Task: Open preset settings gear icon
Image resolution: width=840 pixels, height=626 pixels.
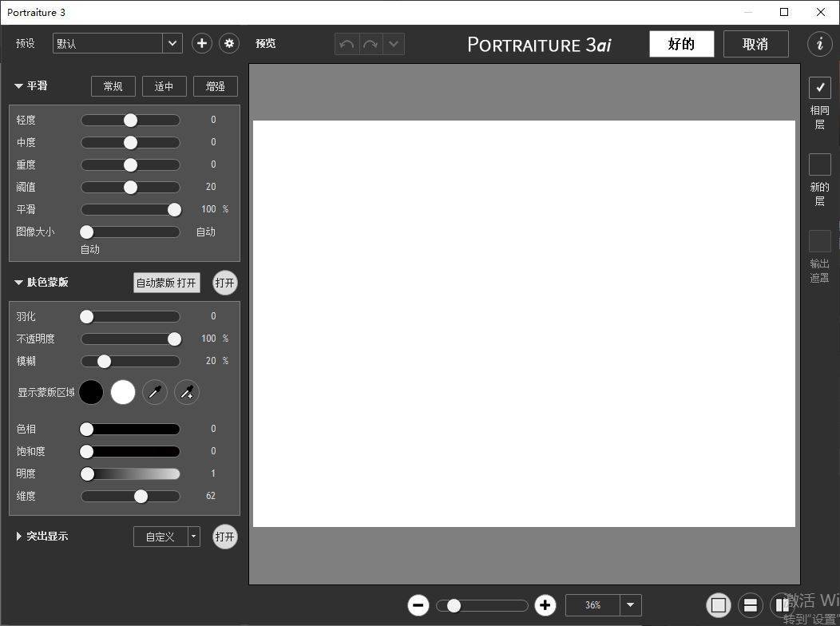Action: 230,44
